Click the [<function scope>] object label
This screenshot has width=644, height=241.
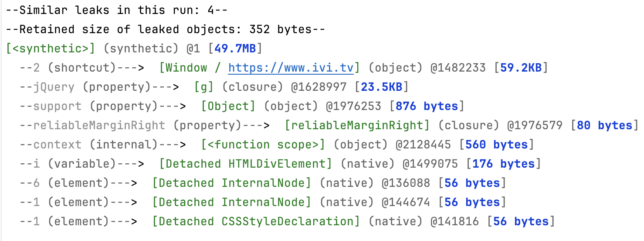pos(263,145)
